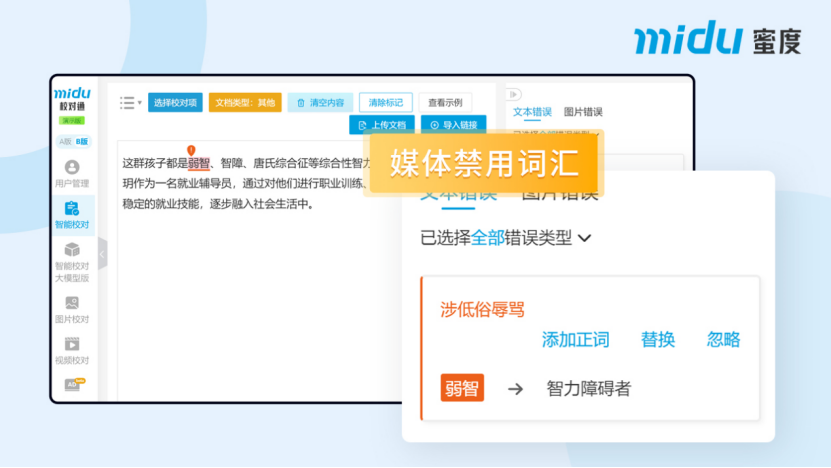The image size is (831, 468).
Task: Switch to small 文本错误 tab
Action: click(532, 112)
